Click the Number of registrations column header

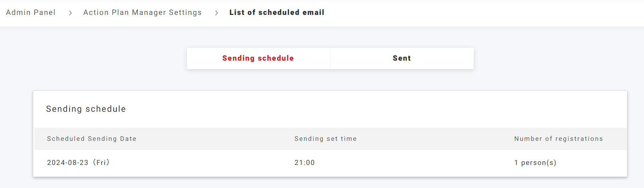(x=558, y=139)
